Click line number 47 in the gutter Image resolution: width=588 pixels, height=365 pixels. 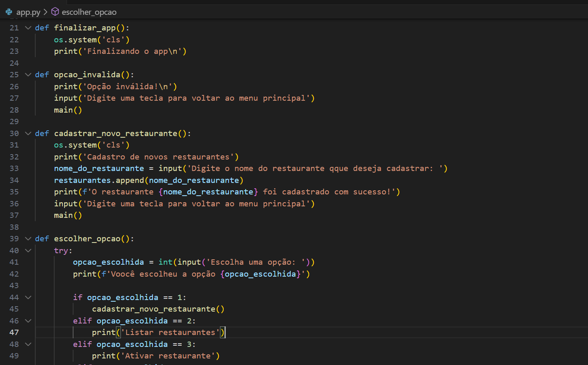(14, 332)
